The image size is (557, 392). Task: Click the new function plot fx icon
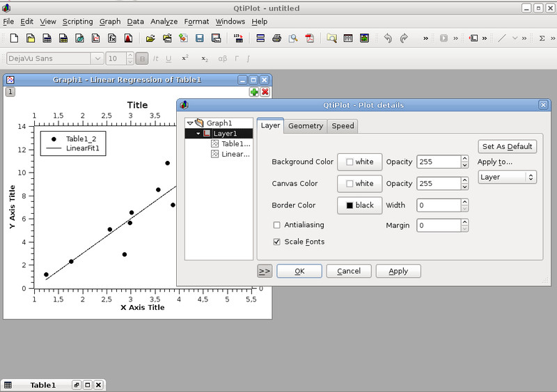tap(112, 38)
